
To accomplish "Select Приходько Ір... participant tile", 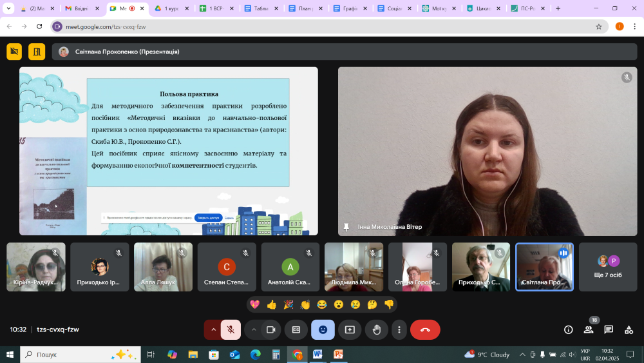I will point(100,267).
